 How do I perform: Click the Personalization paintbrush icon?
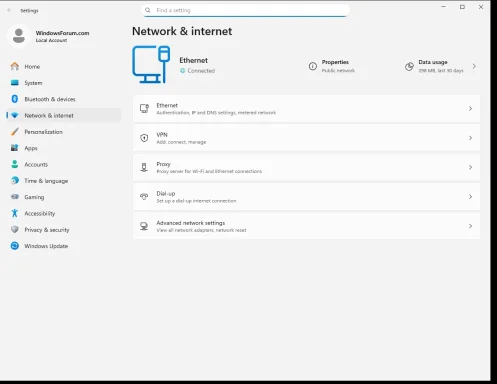15,132
